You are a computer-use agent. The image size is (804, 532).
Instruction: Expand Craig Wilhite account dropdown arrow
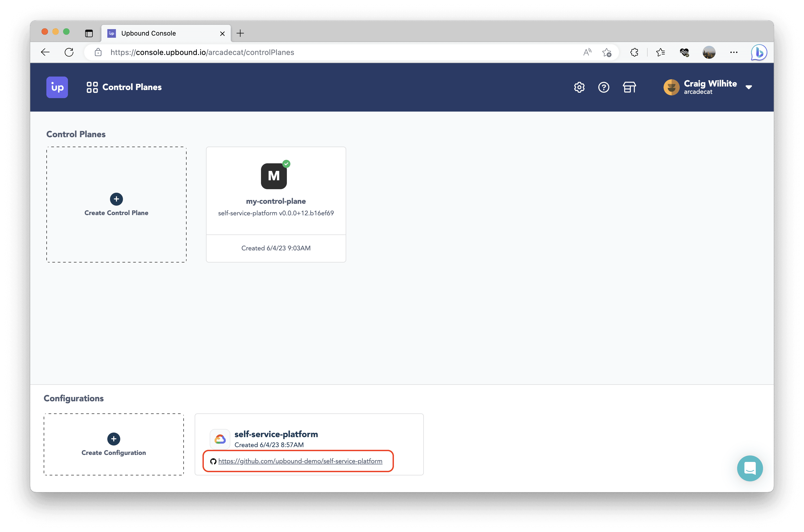pos(749,87)
